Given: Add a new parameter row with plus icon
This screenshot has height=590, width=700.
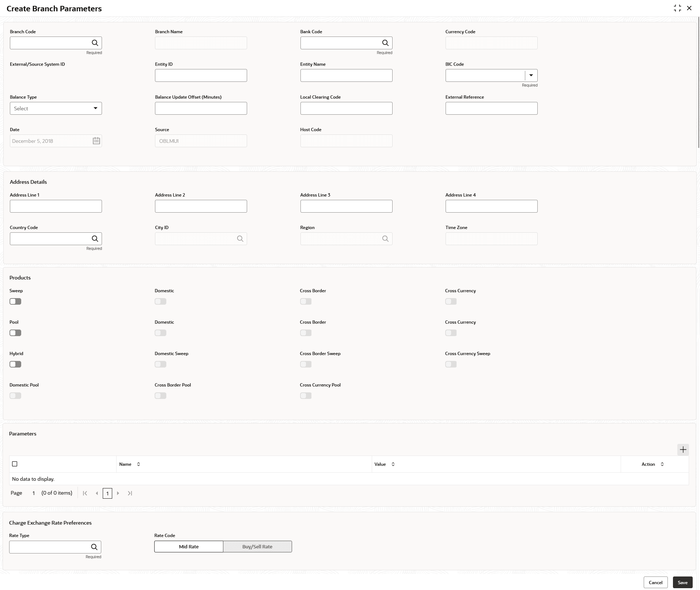Looking at the screenshot, I should coord(683,450).
